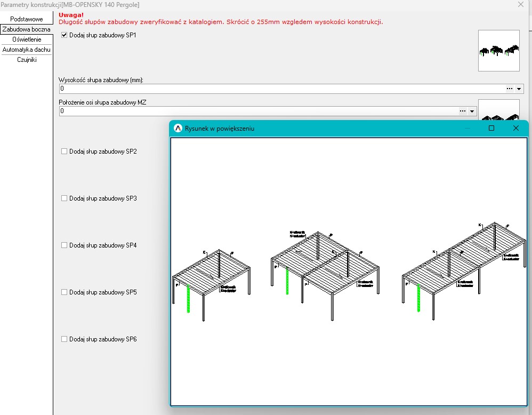Tick the Dodaj słup zabudowy SP4 checkbox

[65, 245]
